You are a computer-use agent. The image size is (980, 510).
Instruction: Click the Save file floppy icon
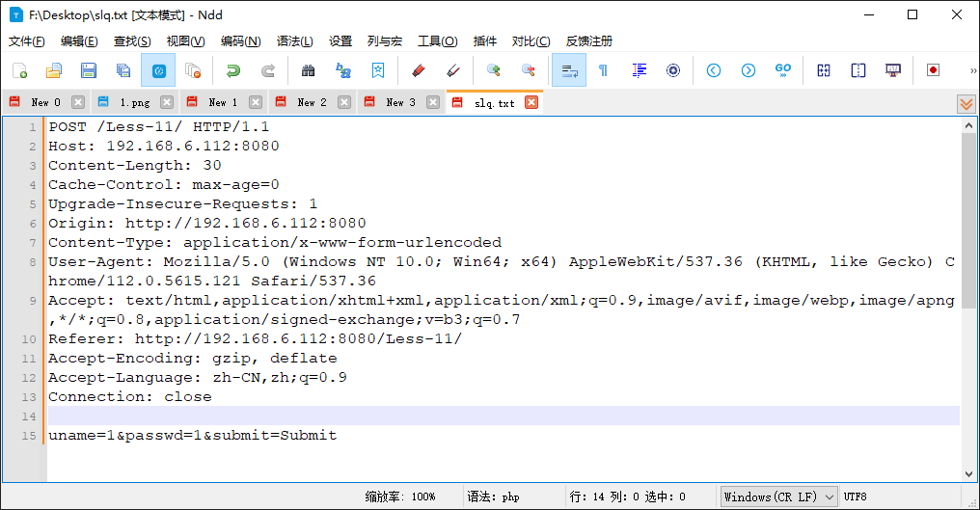pyautogui.click(x=89, y=70)
